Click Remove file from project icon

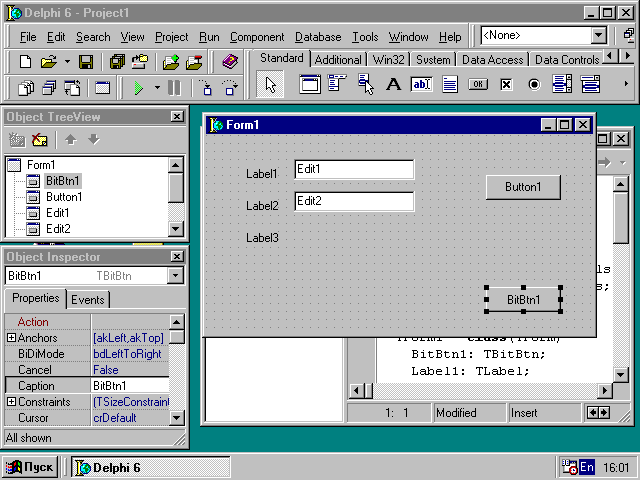click(194, 62)
